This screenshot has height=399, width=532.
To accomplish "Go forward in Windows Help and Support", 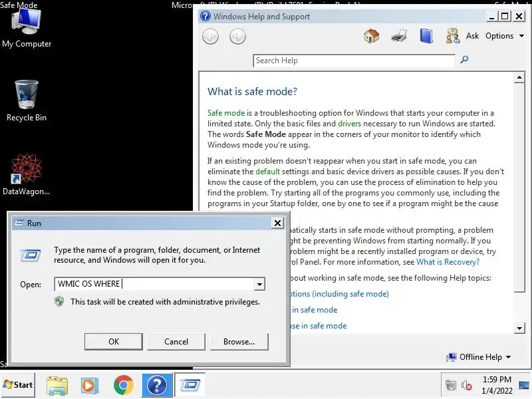I will 237,37.
